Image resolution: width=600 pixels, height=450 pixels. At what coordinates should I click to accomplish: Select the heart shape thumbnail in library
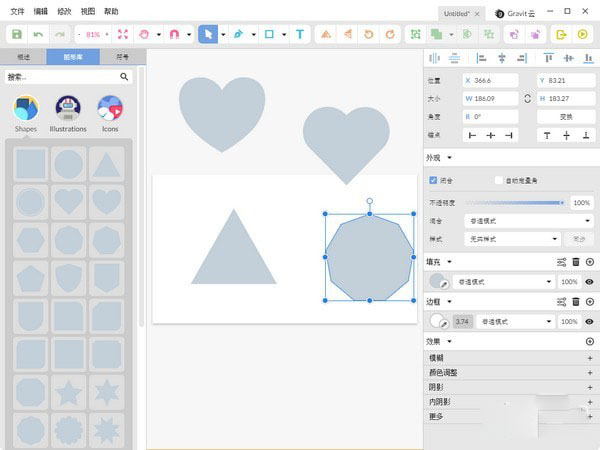[68, 202]
